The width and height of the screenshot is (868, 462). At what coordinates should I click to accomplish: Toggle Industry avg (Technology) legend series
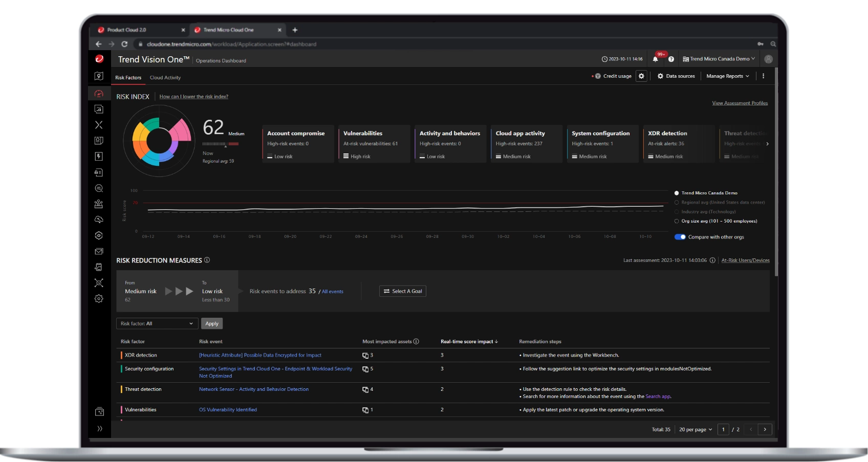click(705, 212)
